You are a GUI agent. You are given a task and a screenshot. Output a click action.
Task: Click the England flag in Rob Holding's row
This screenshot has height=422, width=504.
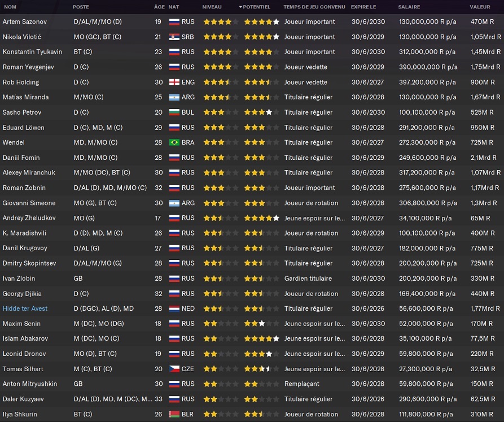tap(174, 82)
